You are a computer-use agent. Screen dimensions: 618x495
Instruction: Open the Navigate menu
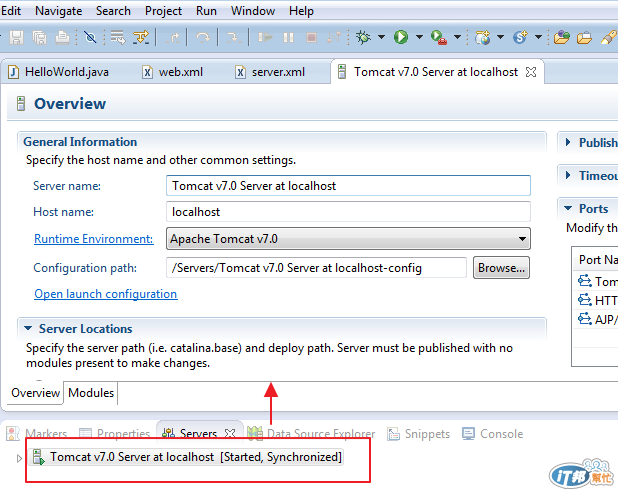(x=59, y=11)
